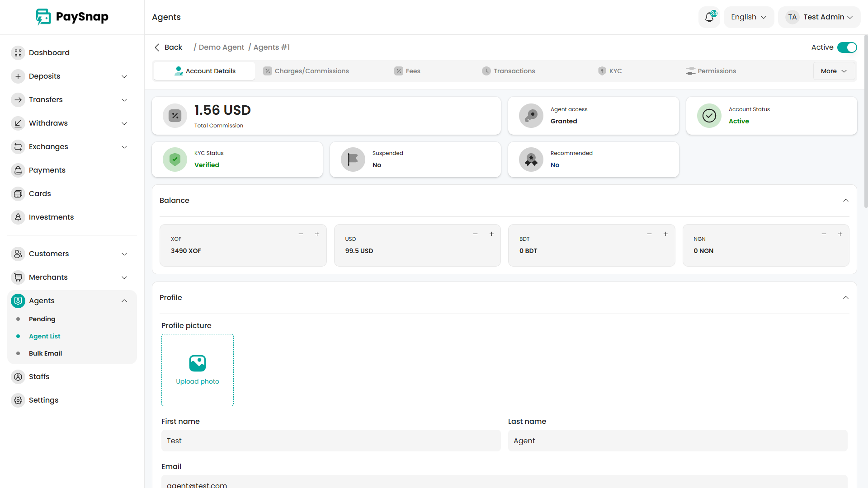This screenshot has width=868, height=488.
Task: Open Settings gear in sidebar
Action: coord(18,400)
